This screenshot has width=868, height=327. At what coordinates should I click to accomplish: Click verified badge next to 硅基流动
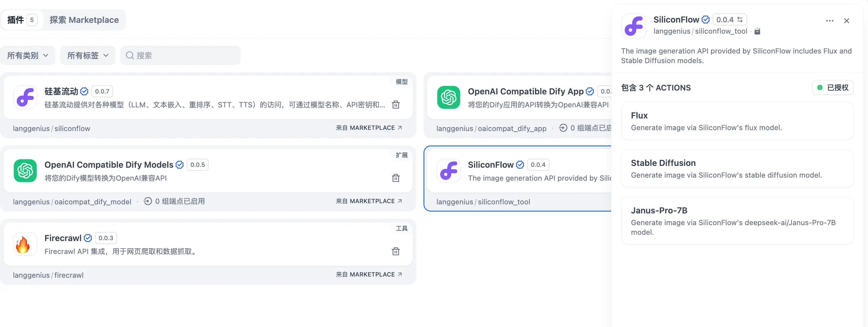[85, 91]
